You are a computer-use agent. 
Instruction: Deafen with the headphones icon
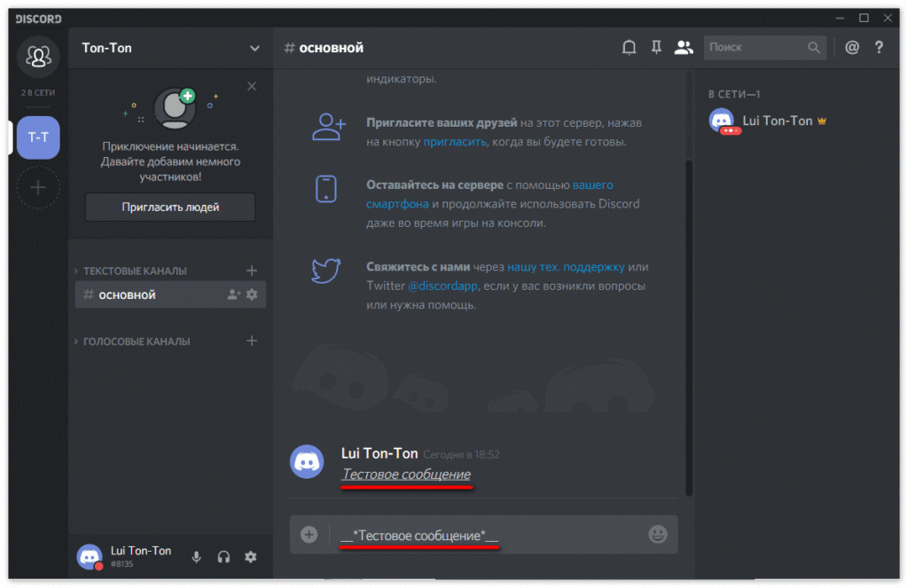(x=223, y=557)
